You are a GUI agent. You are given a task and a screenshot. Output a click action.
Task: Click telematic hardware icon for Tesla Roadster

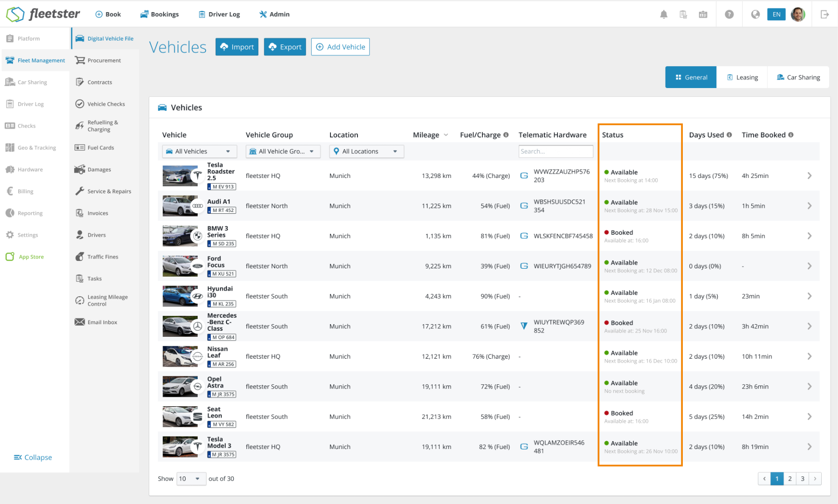click(524, 176)
